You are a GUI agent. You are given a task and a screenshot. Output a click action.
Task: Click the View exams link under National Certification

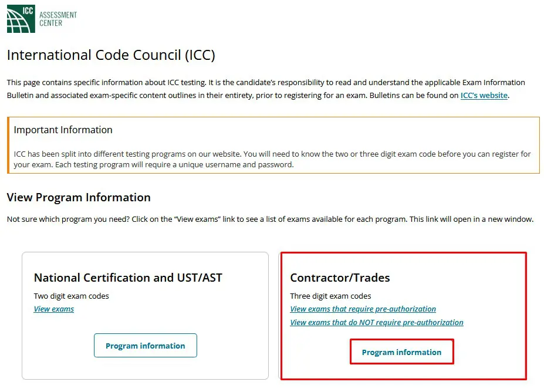tap(53, 309)
